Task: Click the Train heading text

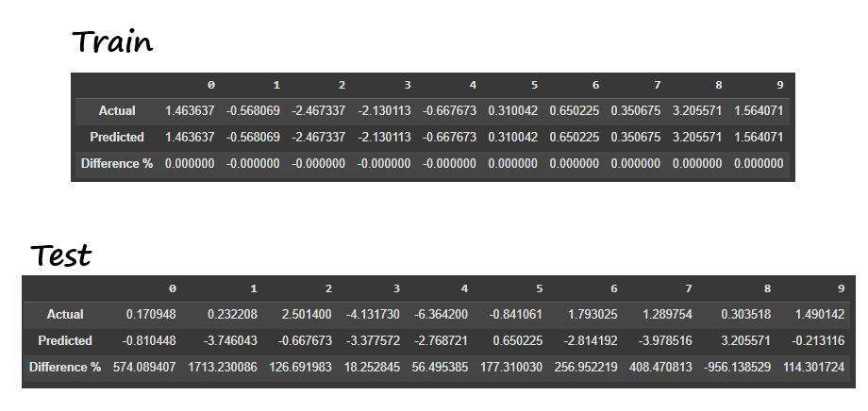Action: (112, 41)
